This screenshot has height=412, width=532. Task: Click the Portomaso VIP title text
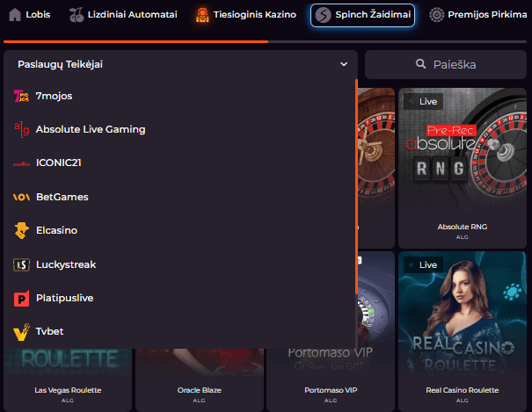[x=331, y=390]
